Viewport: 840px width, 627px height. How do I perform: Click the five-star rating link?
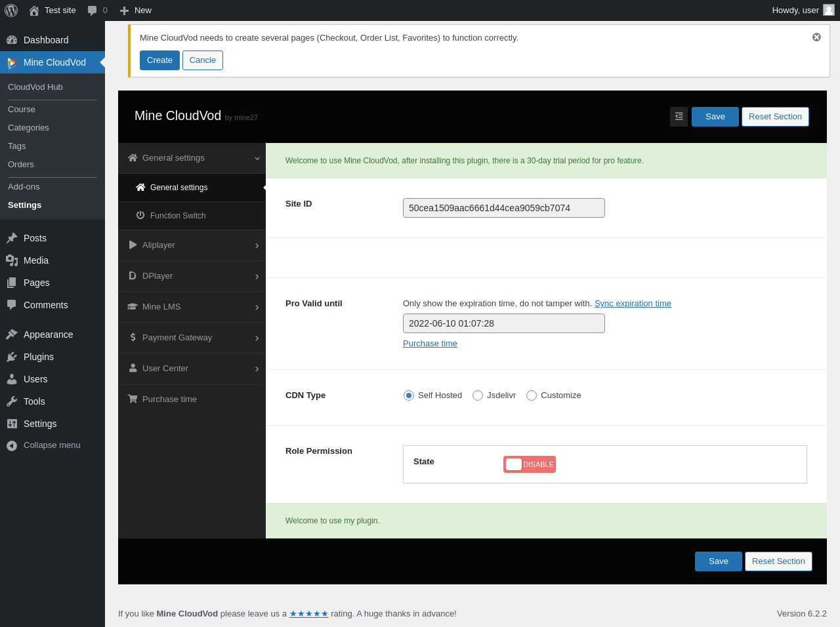tap(309, 614)
